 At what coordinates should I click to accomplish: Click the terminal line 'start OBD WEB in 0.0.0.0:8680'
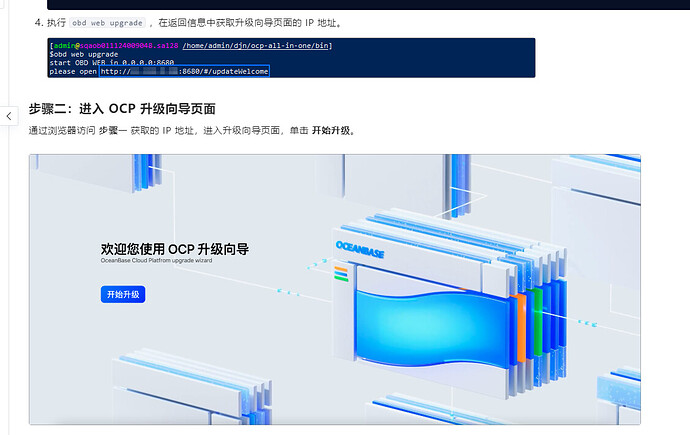click(x=112, y=62)
